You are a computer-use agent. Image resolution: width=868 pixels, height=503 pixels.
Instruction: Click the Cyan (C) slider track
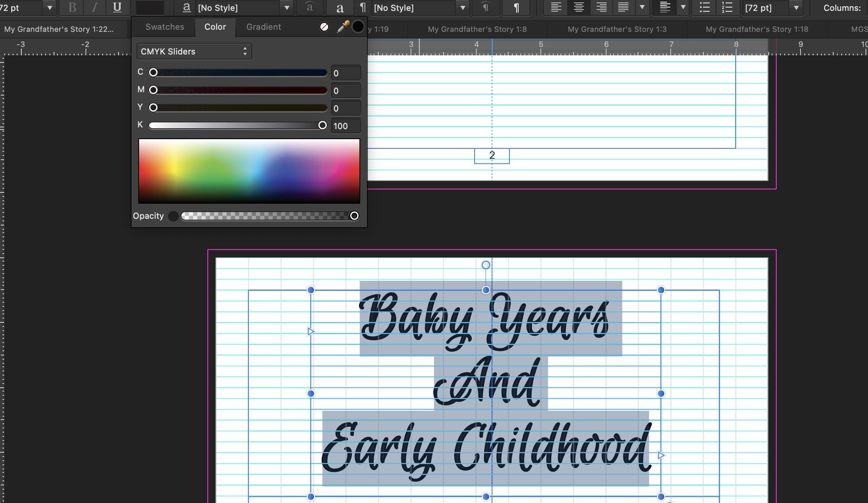pyautogui.click(x=238, y=73)
